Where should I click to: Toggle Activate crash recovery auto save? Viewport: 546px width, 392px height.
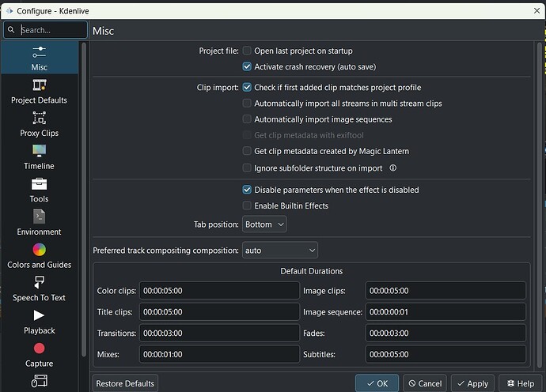tap(247, 66)
